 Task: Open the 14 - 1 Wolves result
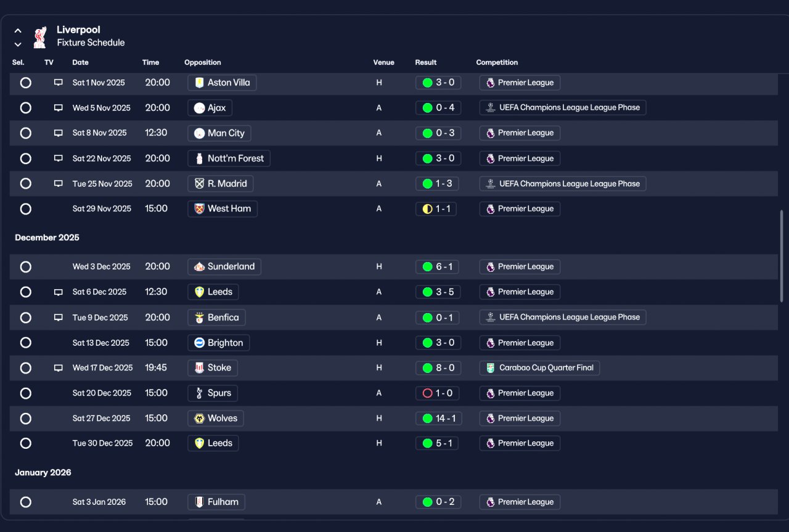click(437, 419)
